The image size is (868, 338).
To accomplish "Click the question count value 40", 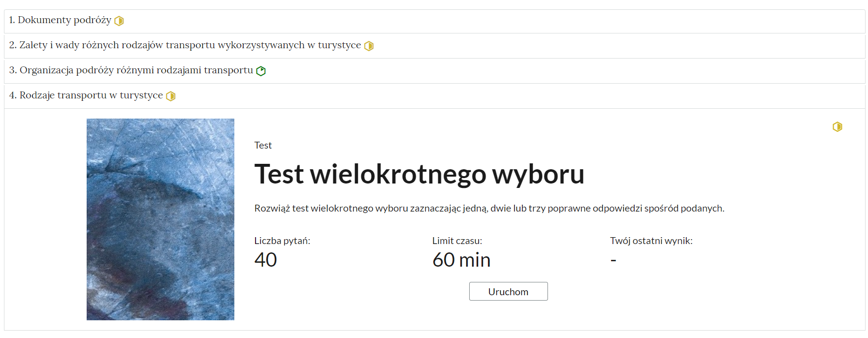I will [x=266, y=260].
